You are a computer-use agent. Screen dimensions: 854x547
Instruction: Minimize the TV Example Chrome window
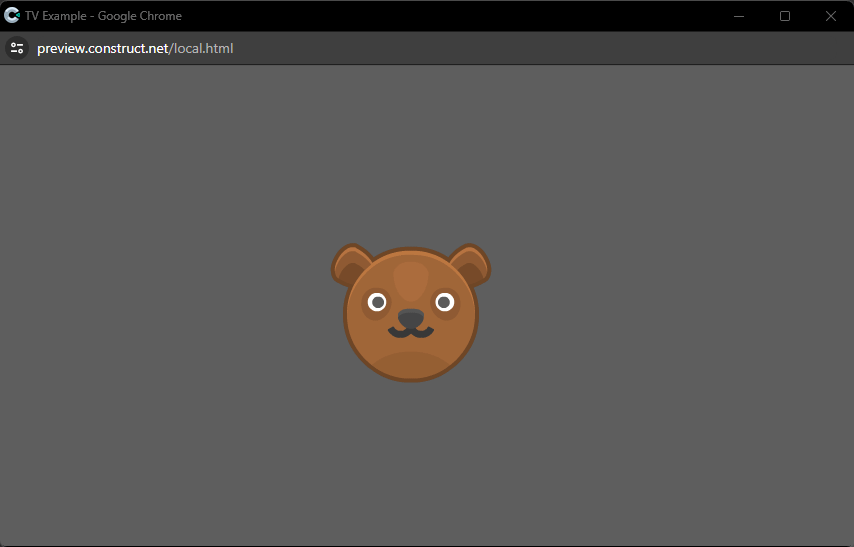coord(739,16)
